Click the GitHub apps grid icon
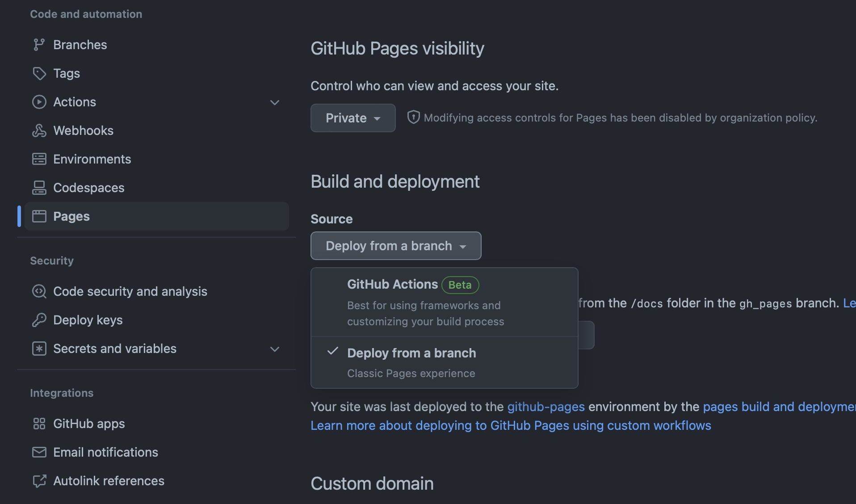Image resolution: width=856 pixels, height=504 pixels. pos(39,424)
